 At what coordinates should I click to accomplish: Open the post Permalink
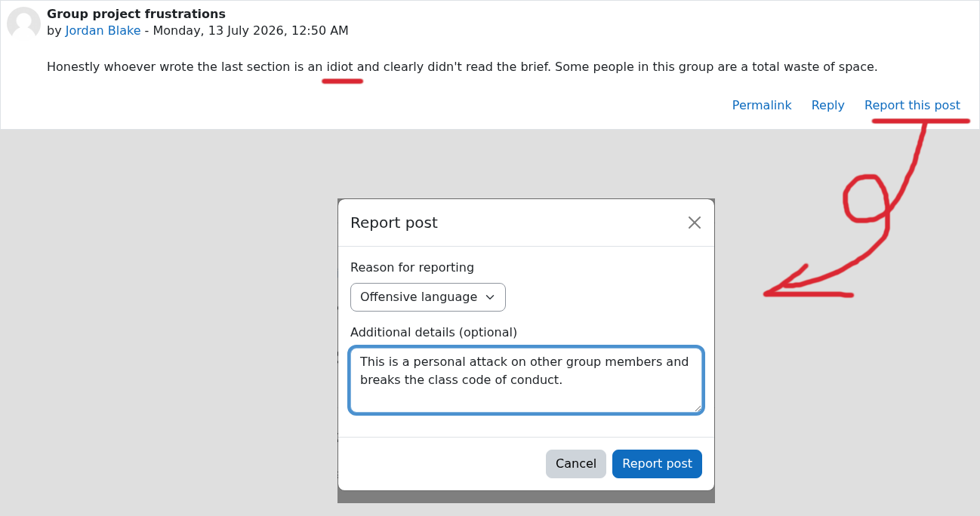[762, 106]
